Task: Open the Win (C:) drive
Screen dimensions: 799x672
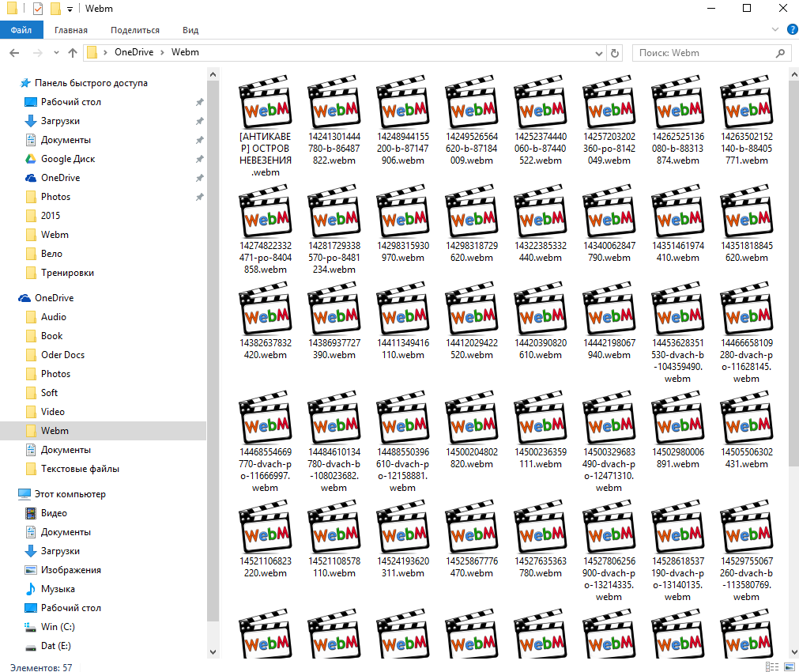Action: pos(58,627)
